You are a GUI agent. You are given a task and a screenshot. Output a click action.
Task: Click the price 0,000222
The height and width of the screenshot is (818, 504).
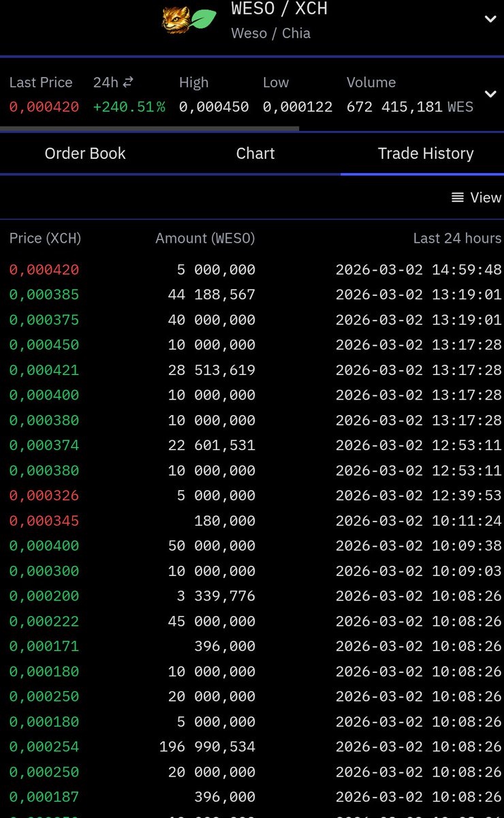tap(44, 621)
